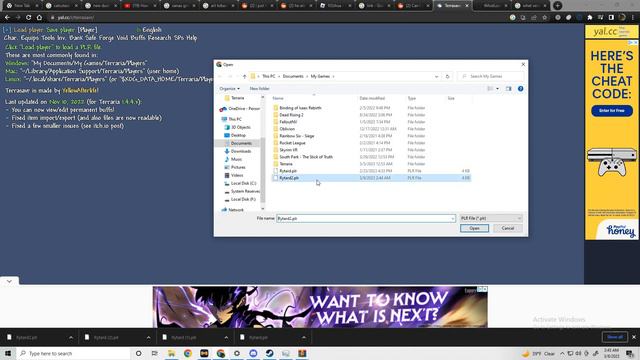Open the Help tab in Terrasavr
Screen dimensions: 640x360
tap(192, 38)
